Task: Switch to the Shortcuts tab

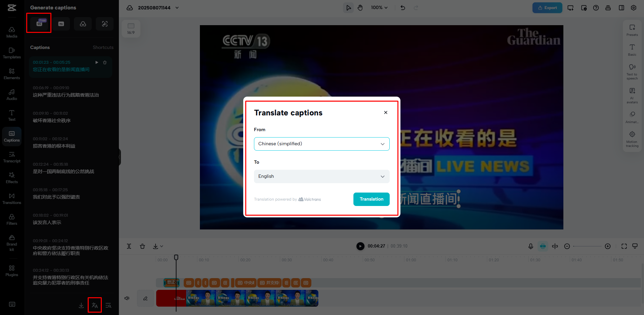Action: pos(103,47)
